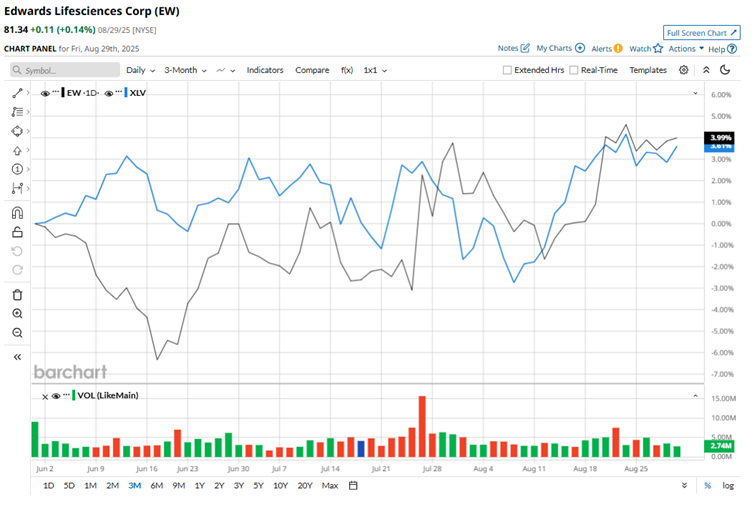Screen dimensions: 752x512
Task: Zoom in with magnifier plus
Action: pyautogui.click(x=17, y=314)
